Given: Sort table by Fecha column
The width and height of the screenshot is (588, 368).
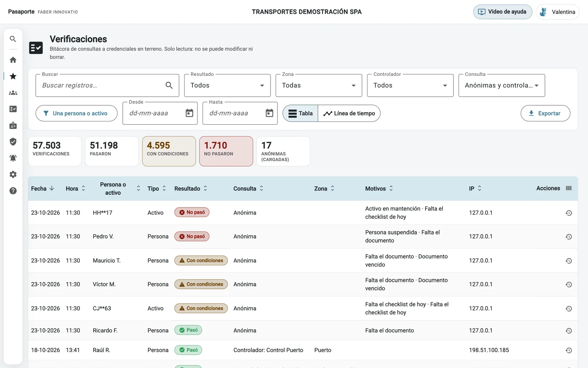Looking at the screenshot, I should pos(43,188).
